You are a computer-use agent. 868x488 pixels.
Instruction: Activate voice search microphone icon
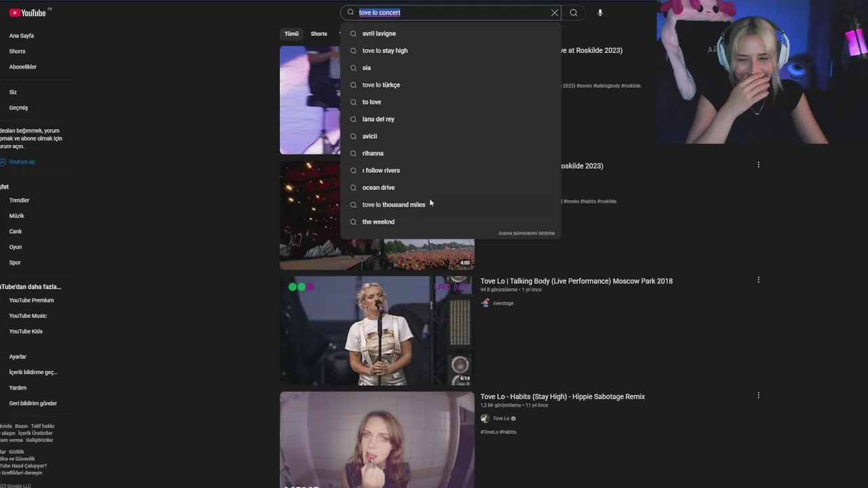[600, 13]
